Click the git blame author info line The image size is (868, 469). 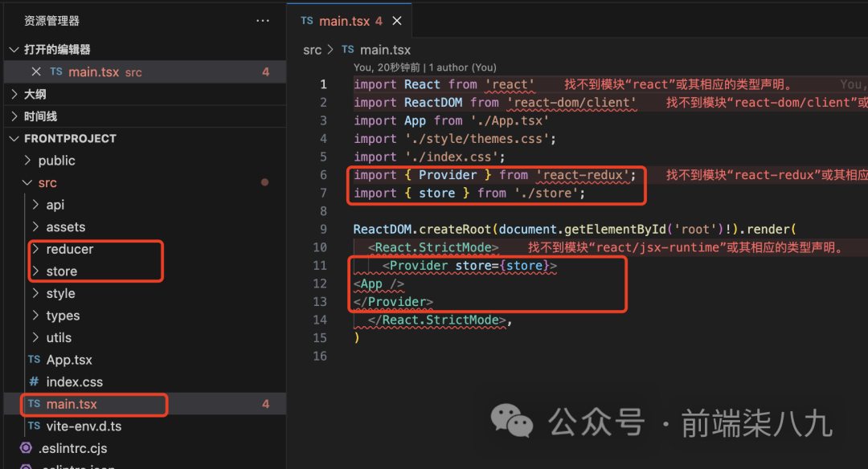point(425,67)
